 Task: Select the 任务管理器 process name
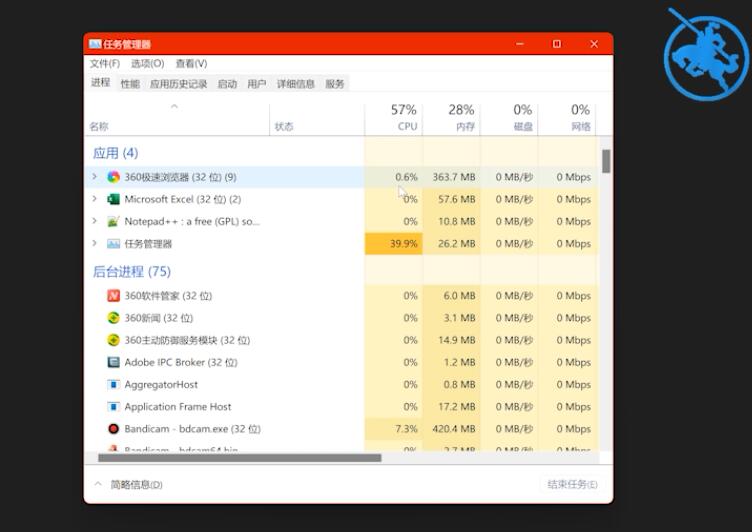[148, 244]
